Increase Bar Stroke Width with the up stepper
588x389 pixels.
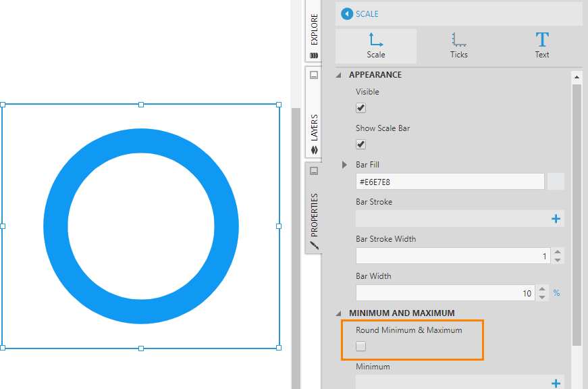(558, 252)
